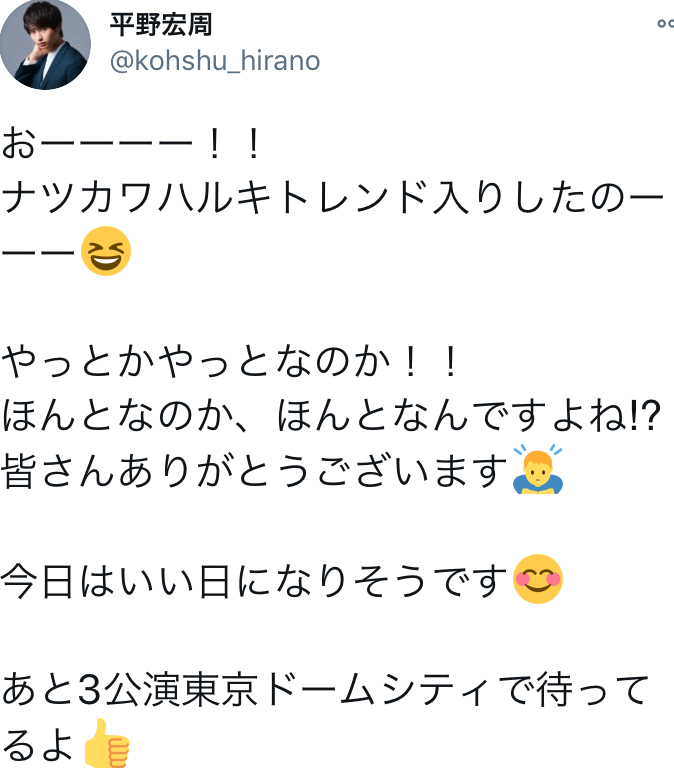
Task: Click the blushing smile emoji
Action: point(537,580)
